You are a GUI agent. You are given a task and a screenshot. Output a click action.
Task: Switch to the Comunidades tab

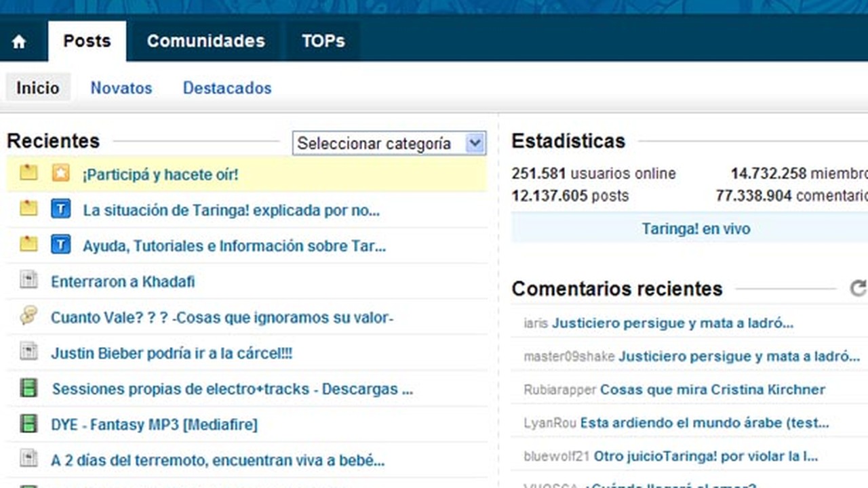point(206,41)
